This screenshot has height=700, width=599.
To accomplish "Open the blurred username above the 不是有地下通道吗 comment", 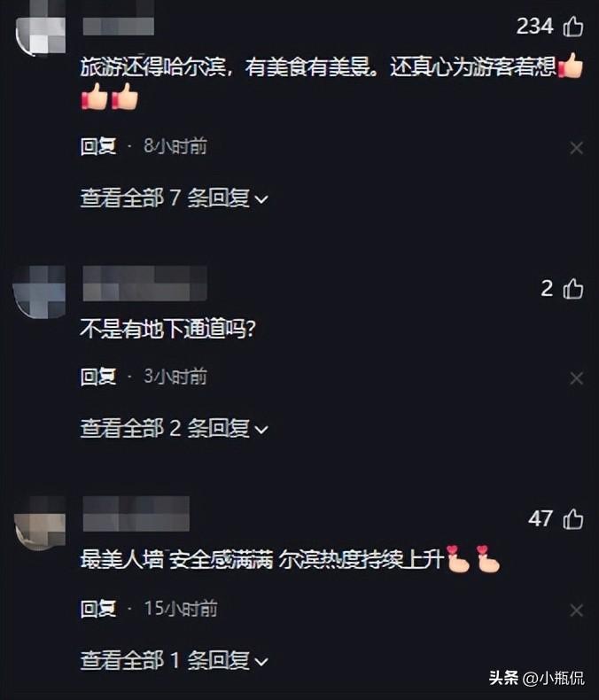I will tap(144, 283).
